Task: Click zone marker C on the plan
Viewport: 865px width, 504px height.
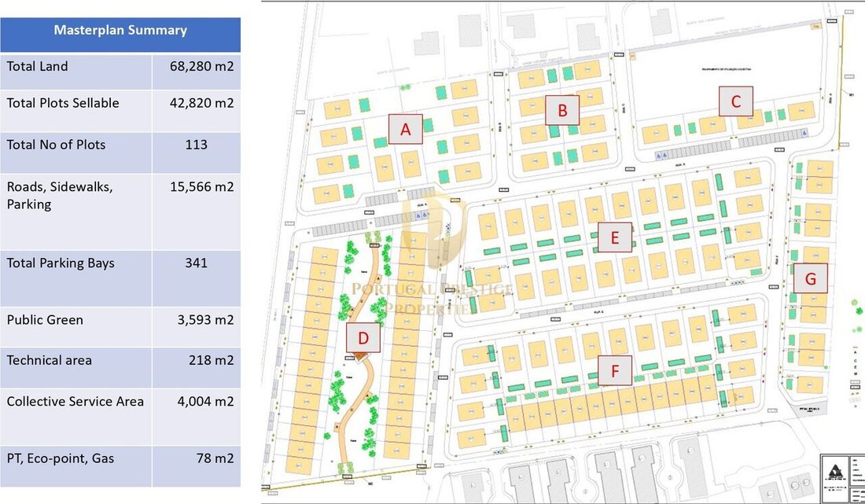Action: click(735, 101)
